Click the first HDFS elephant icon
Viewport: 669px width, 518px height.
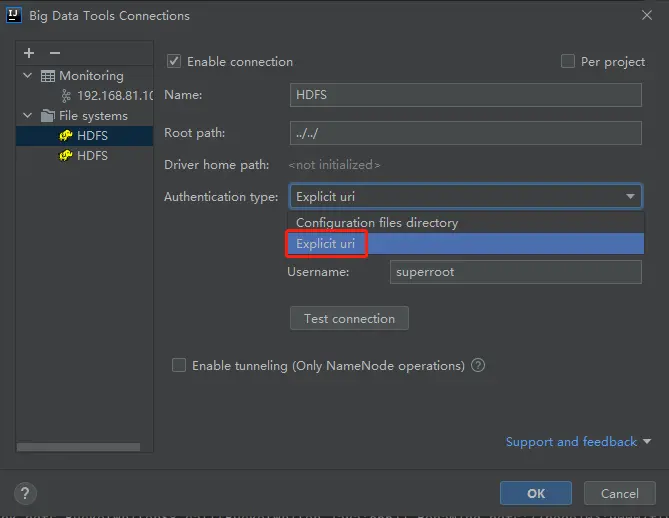tap(66, 136)
